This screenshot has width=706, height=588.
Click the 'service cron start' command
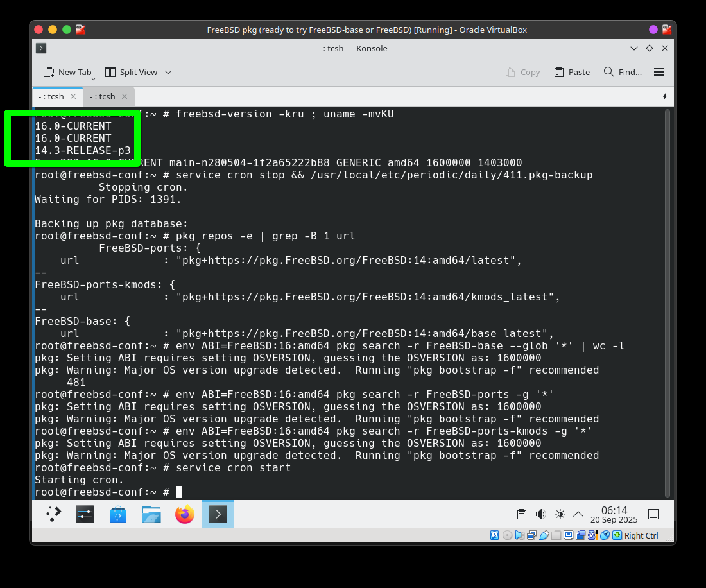click(x=233, y=468)
